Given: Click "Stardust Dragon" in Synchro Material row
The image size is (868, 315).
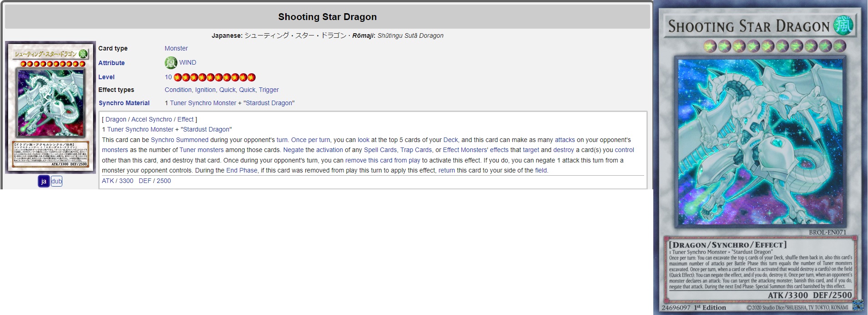Looking at the screenshot, I should pos(269,103).
